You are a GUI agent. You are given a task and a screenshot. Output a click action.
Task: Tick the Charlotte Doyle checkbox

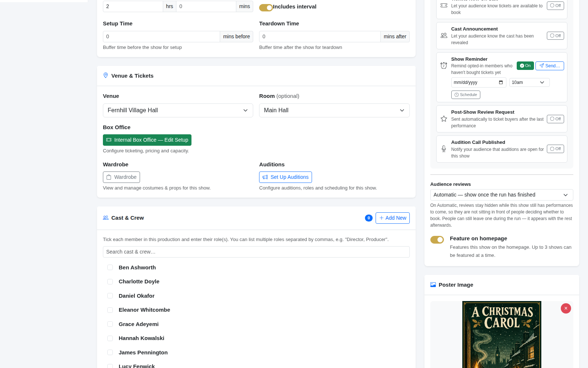110,282
